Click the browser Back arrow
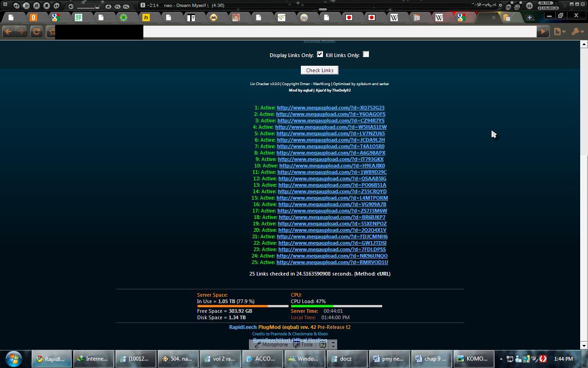Image resolution: width=588 pixels, height=368 pixels. click(8, 32)
